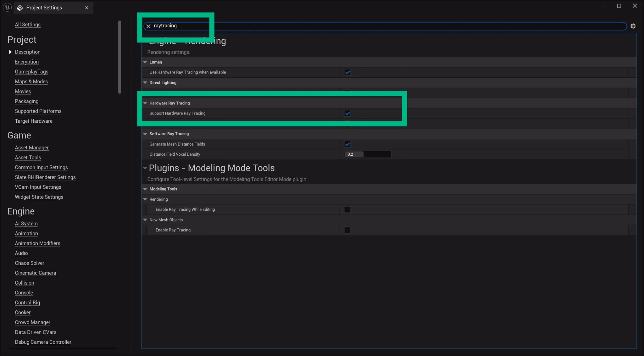Collapse the Direct Lighting section
This screenshot has height=356, width=644.
[145, 82]
